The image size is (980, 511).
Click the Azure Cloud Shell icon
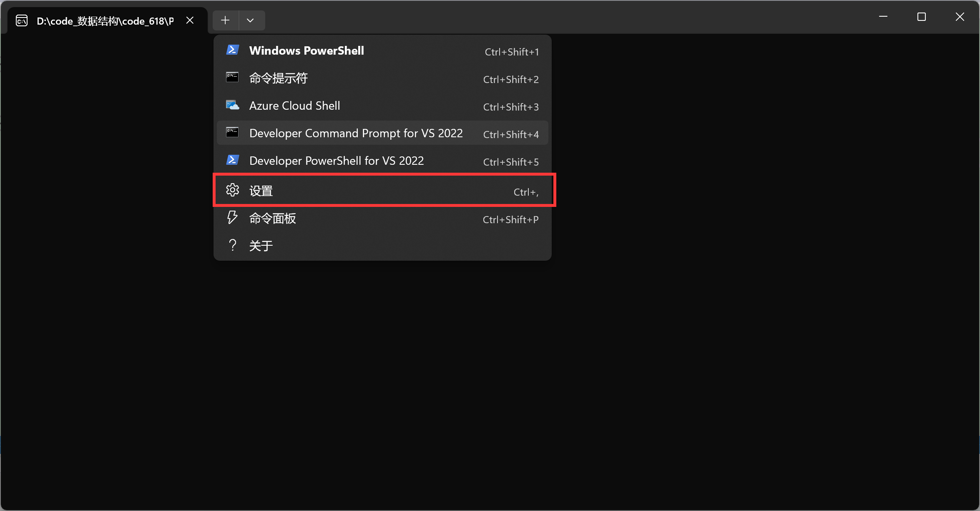pyautogui.click(x=232, y=105)
